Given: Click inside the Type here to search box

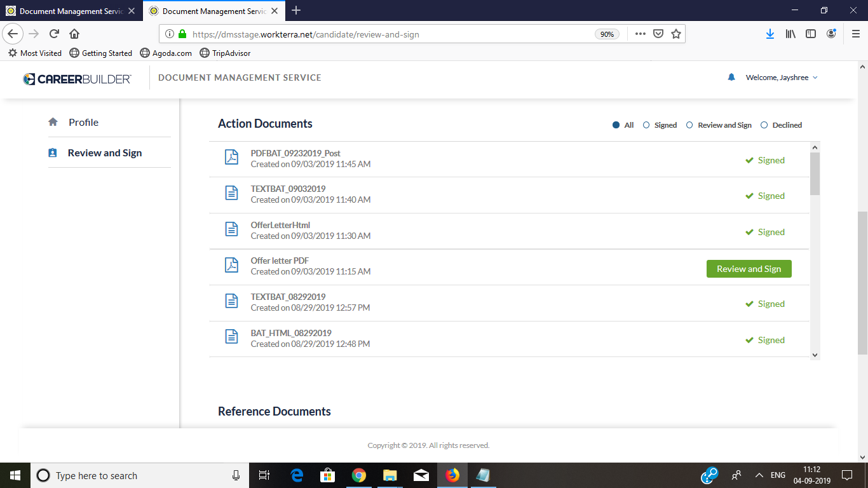Looking at the screenshot, I should coord(127,475).
